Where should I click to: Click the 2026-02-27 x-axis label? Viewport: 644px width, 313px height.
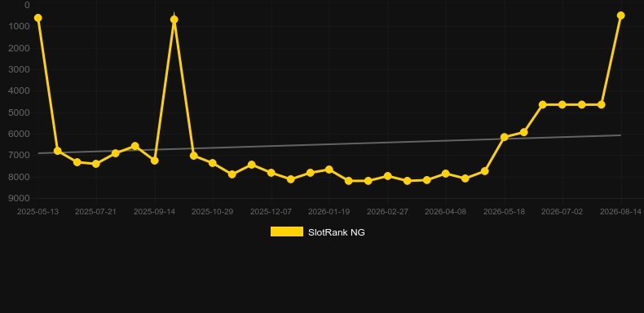click(x=387, y=212)
